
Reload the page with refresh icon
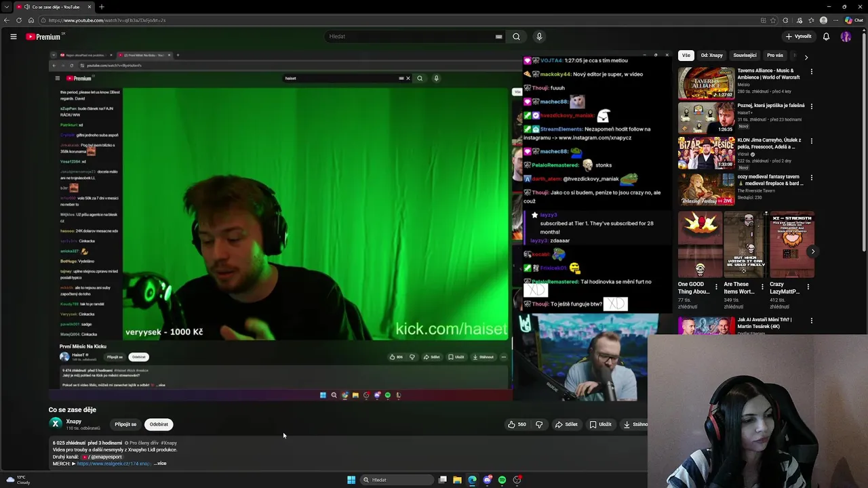point(19,20)
